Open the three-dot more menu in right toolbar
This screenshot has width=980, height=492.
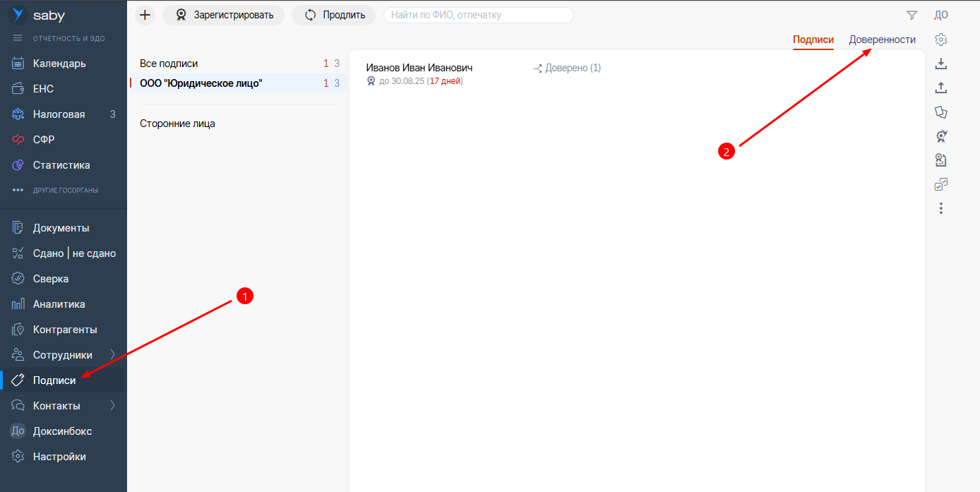[x=940, y=208]
